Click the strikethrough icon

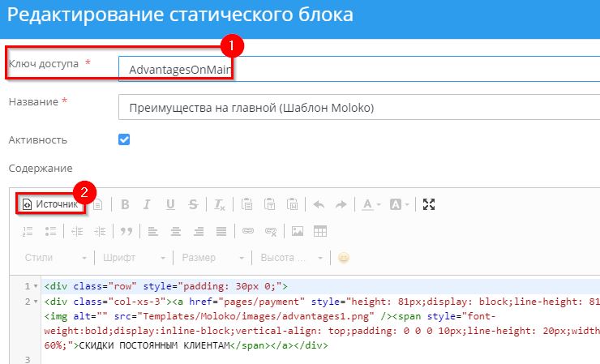pyautogui.click(x=193, y=204)
